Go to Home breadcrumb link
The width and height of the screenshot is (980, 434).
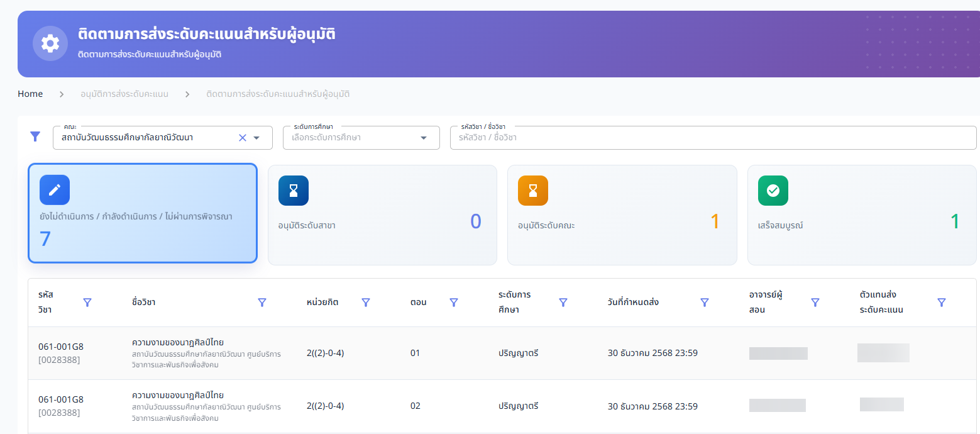30,94
